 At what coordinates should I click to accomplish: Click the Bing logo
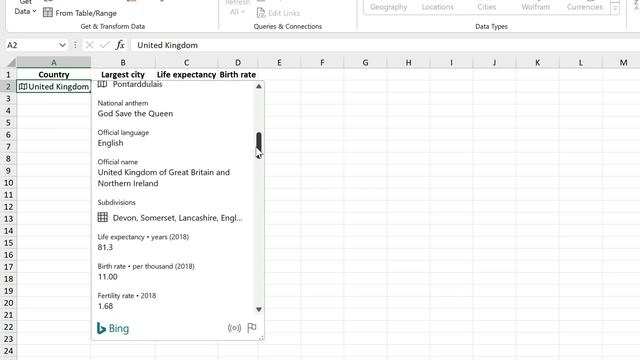(113, 328)
